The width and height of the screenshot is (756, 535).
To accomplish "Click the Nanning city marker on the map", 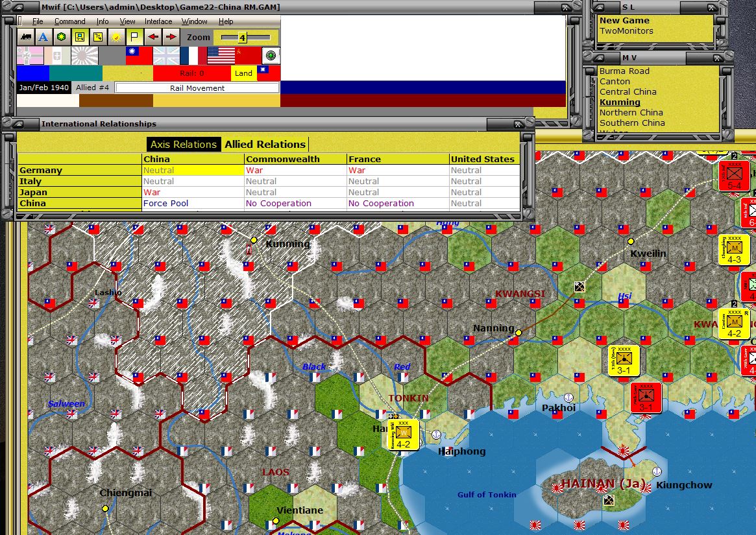I will tap(518, 333).
